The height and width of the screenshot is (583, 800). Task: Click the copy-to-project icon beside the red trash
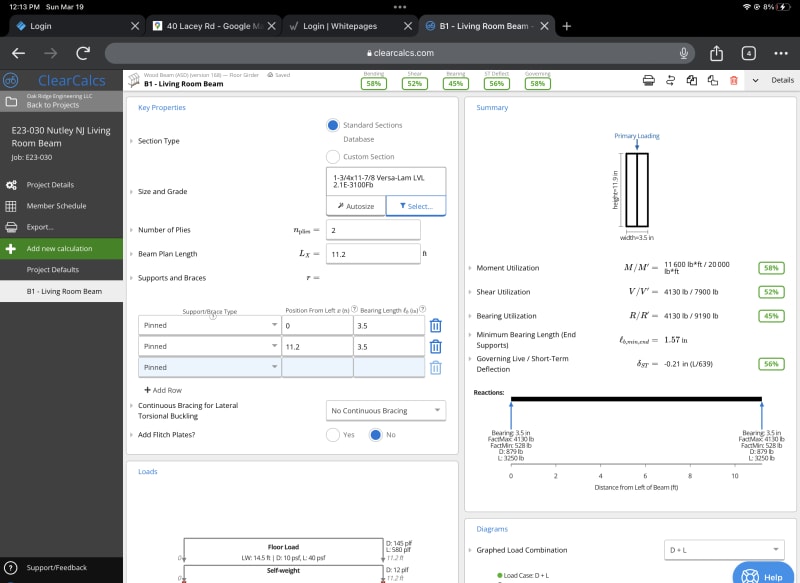tap(713, 80)
